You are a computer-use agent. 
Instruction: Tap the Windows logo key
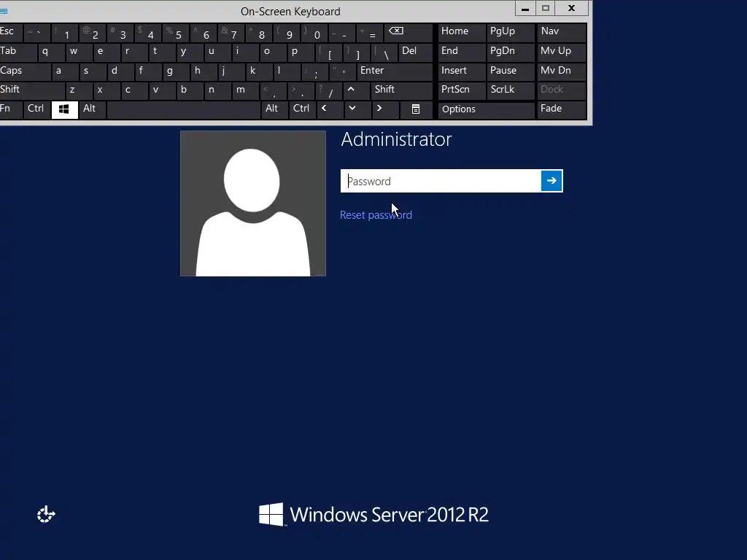(x=64, y=109)
